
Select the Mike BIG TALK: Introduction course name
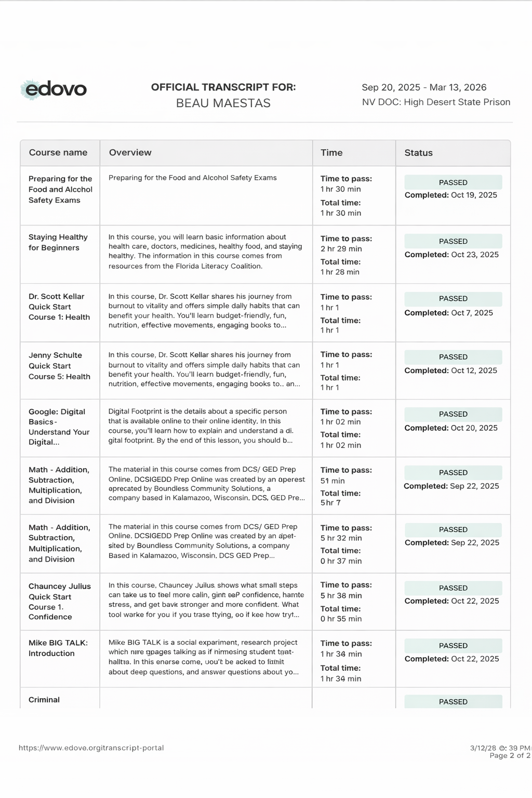click(x=58, y=648)
